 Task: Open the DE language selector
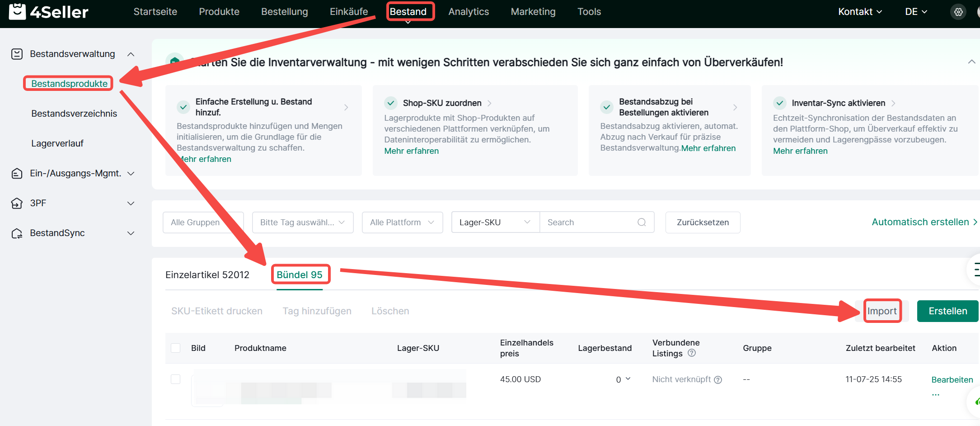[916, 12]
